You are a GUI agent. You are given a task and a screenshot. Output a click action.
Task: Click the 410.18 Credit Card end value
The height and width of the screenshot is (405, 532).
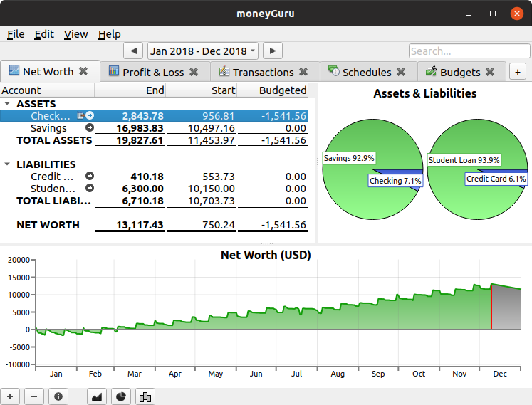click(x=147, y=176)
